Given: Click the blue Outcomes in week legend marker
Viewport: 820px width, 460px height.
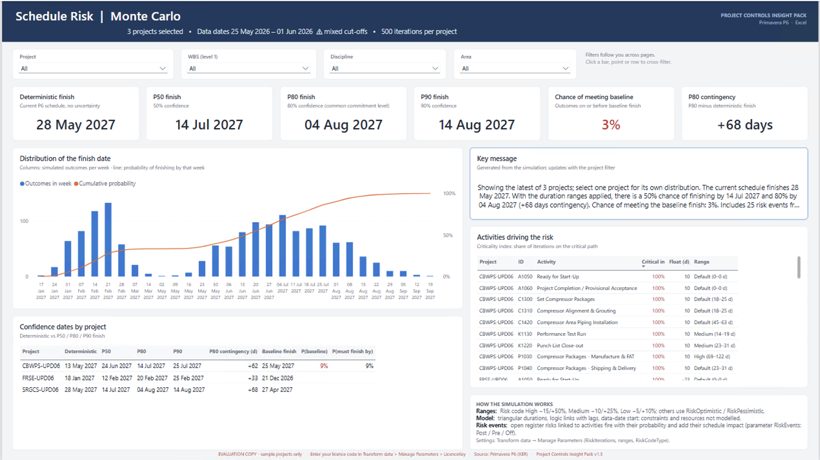Looking at the screenshot, I should [22, 183].
